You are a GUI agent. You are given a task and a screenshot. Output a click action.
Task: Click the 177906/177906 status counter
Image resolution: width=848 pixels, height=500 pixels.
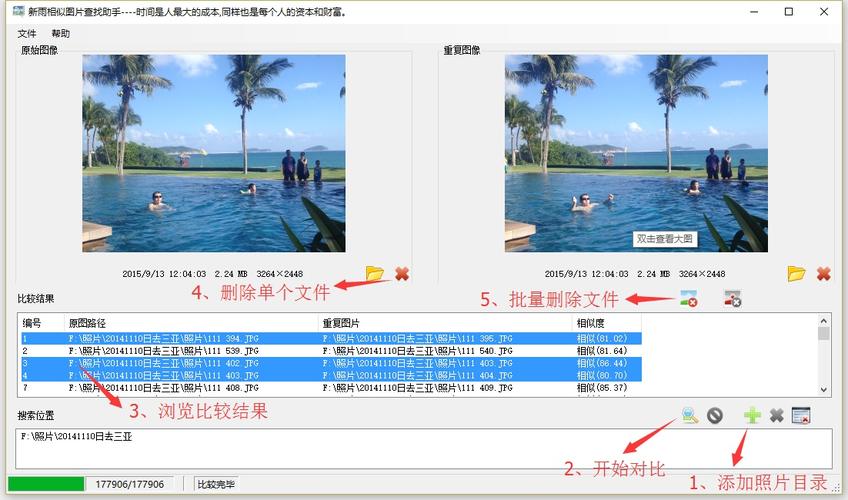pos(130,484)
